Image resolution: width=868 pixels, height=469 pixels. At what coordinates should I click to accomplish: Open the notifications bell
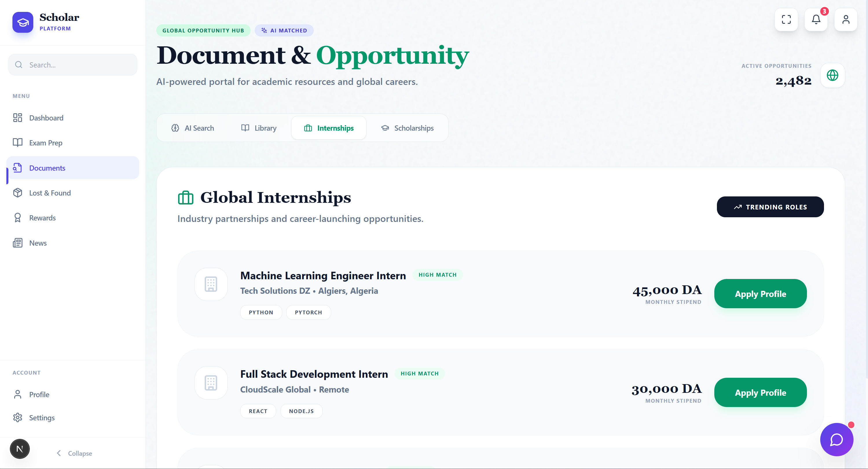tap(816, 20)
